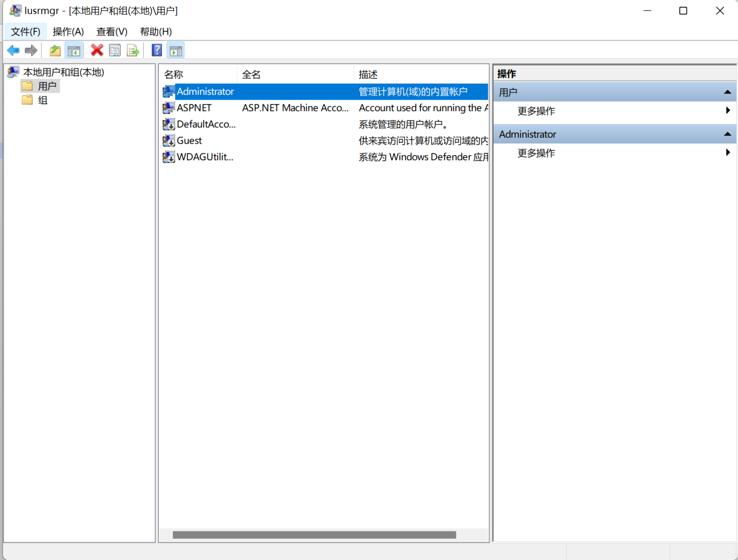This screenshot has width=738, height=560.
Task: Click the 操作 pane title
Action: (x=507, y=74)
